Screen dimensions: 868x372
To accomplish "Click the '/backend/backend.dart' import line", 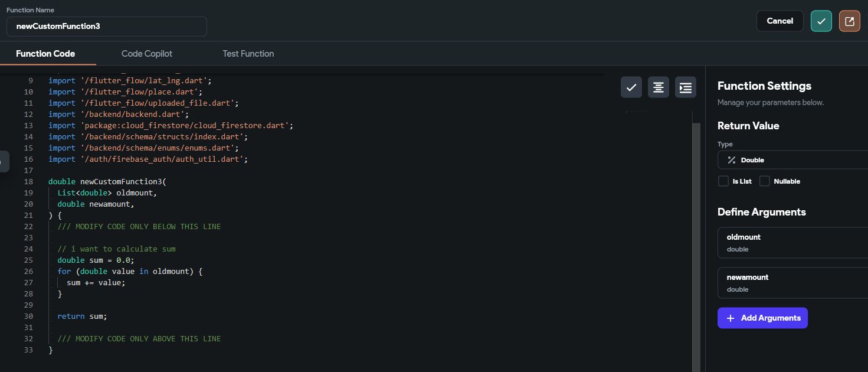I will [x=119, y=114].
